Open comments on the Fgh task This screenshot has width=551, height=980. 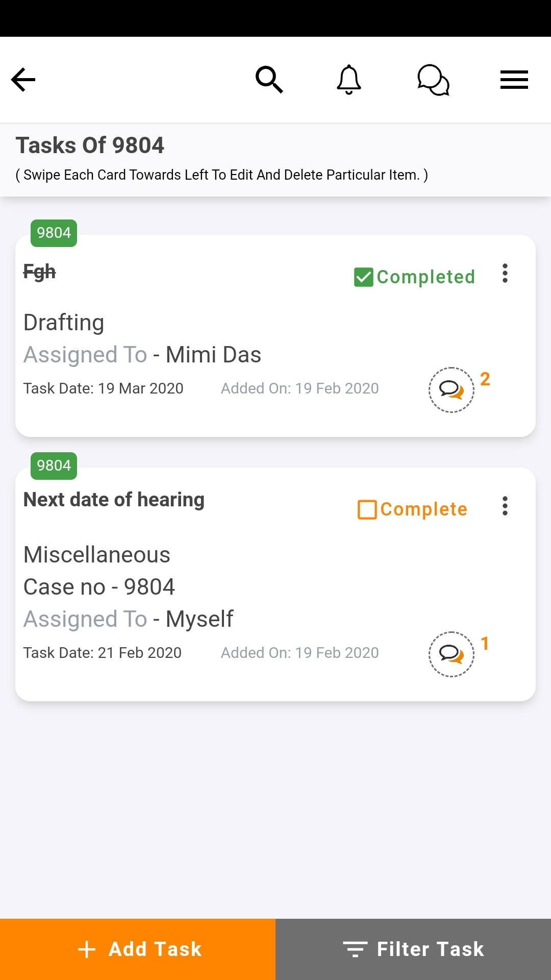[x=452, y=390]
